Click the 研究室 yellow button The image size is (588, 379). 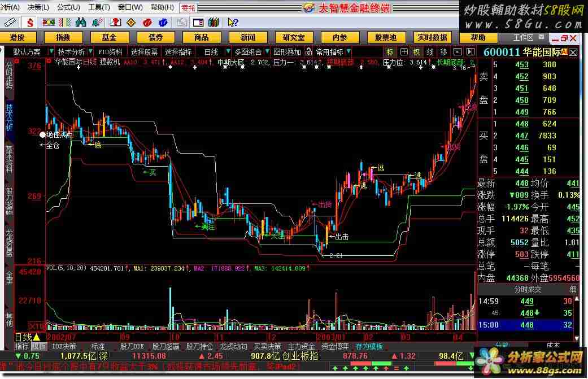[294, 37]
